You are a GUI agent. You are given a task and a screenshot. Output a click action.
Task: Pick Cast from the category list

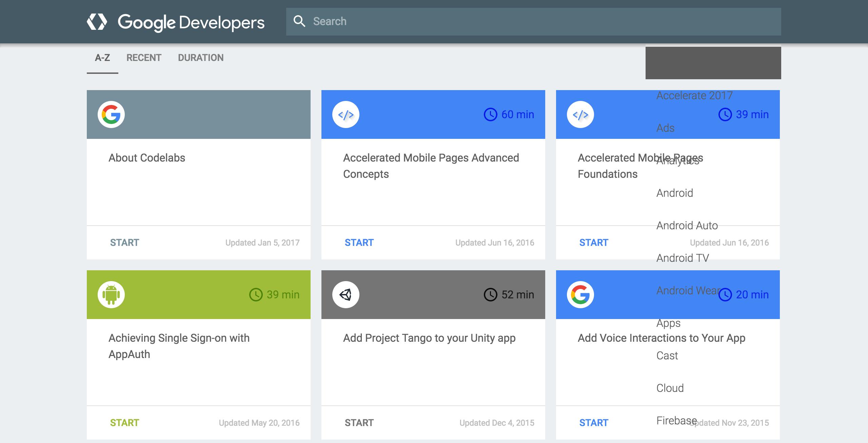point(667,356)
